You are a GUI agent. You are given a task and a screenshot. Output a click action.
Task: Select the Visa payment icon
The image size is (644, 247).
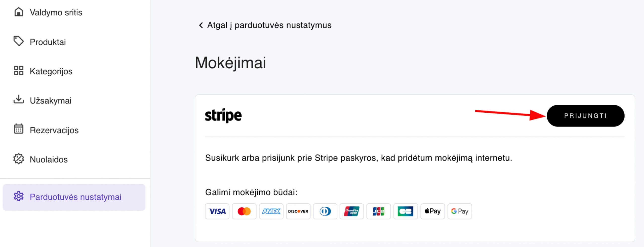click(217, 211)
